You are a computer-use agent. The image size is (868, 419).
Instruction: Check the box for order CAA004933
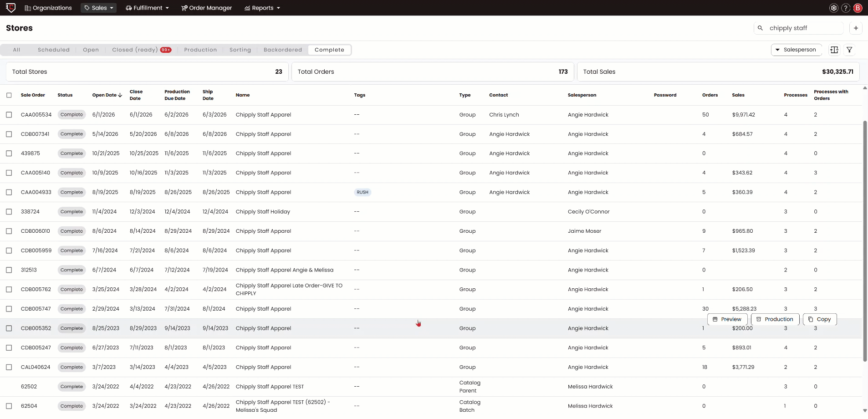(x=9, y=192)
